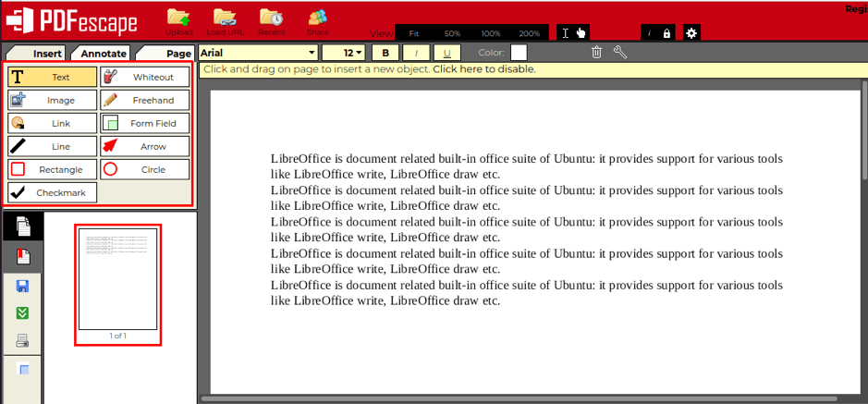Screen dimensions: 868x404
Task: Set view zoom to 100%
Action: 491,33
